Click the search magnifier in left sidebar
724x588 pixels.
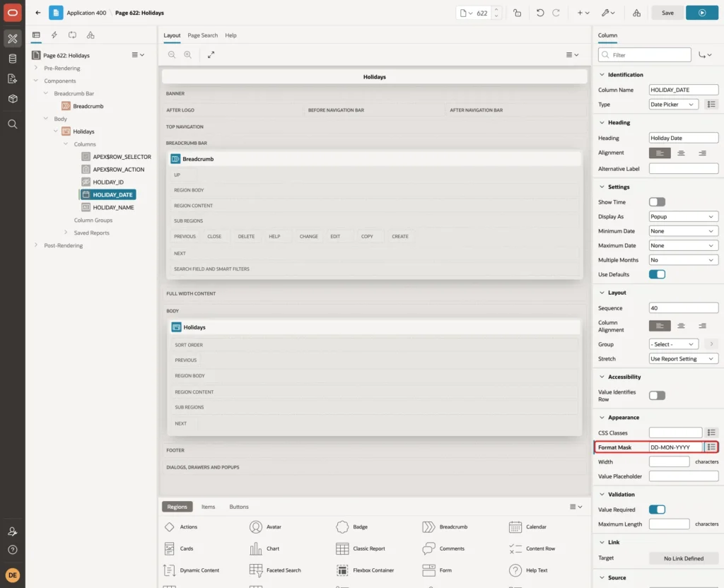click(13, 124)
